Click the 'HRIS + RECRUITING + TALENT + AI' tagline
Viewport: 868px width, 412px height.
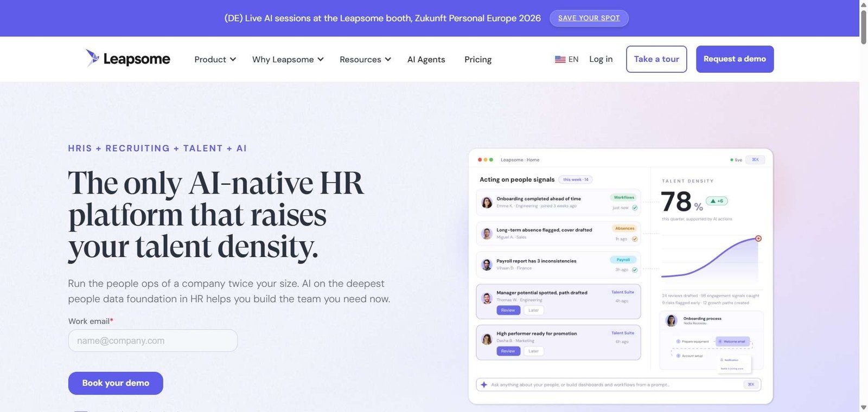tap(157, 149)
